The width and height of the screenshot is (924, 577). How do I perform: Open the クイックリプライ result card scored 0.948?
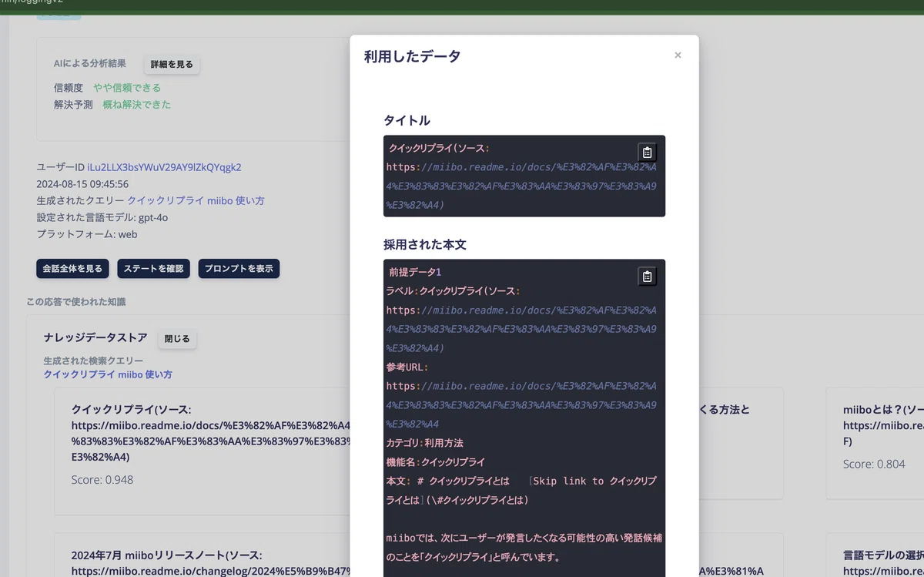coord(202,451)
